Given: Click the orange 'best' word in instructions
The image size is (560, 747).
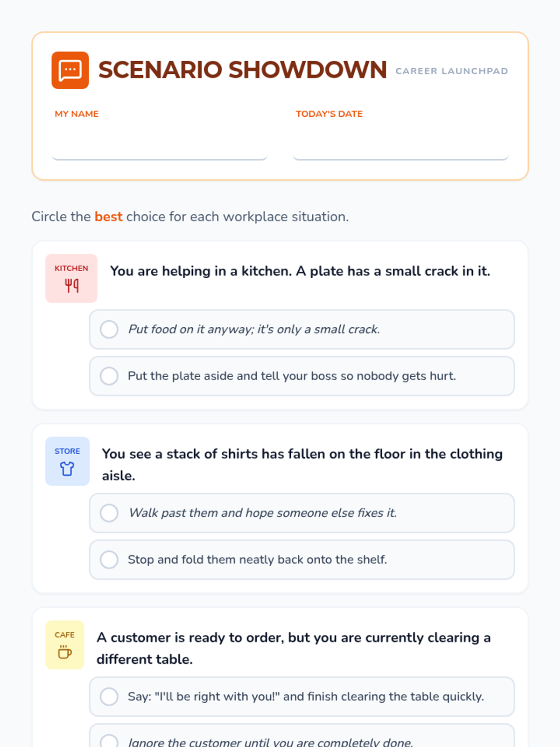Looking at the screenshot, I should 108,217.
